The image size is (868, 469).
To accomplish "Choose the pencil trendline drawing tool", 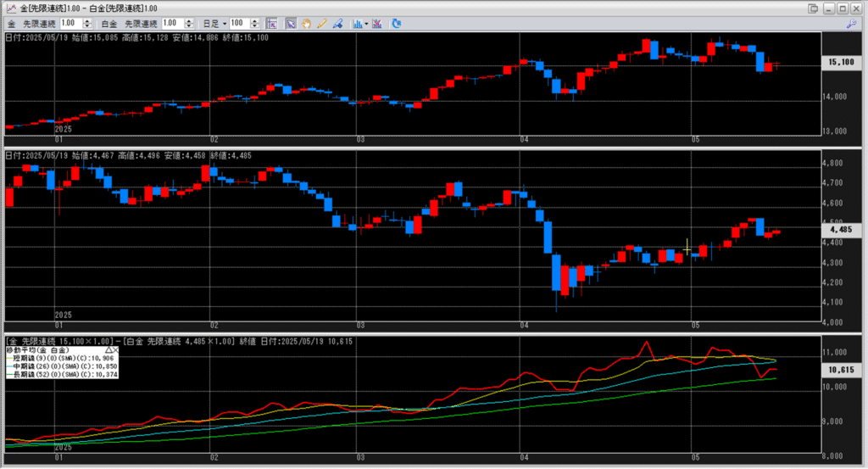I will pos(322,24).
